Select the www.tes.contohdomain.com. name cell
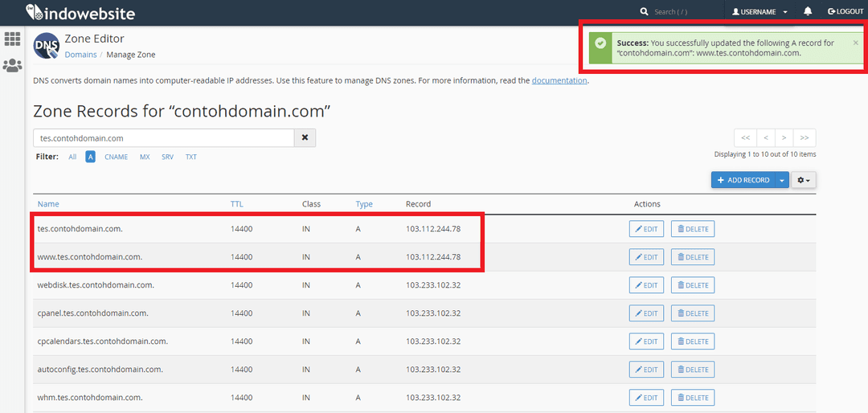 (x=90, y=256)
